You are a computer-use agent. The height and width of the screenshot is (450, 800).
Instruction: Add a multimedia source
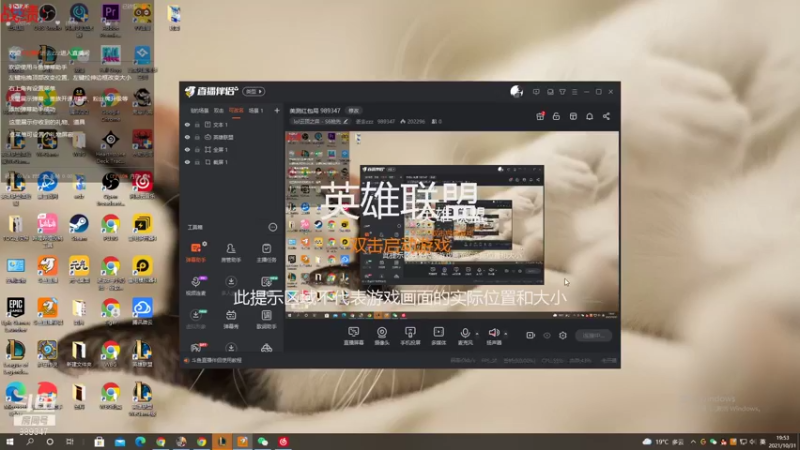click(438, 336)
